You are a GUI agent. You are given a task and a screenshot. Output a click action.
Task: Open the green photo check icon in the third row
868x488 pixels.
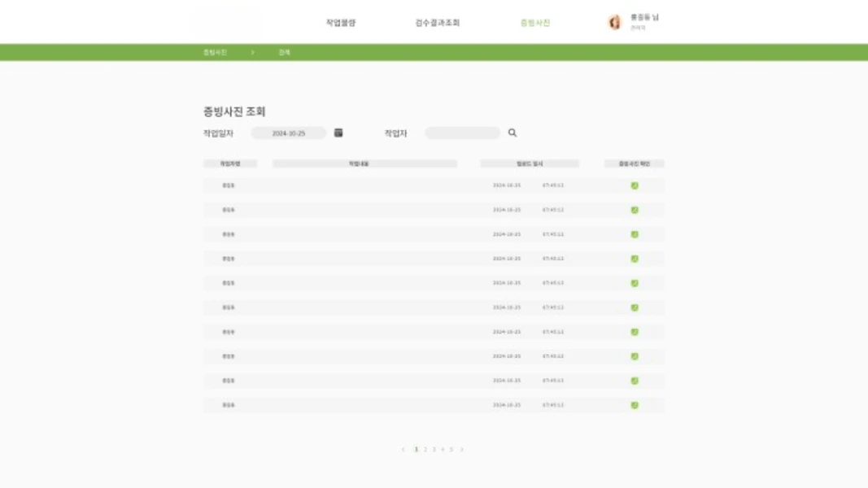(x=635, y=234)
